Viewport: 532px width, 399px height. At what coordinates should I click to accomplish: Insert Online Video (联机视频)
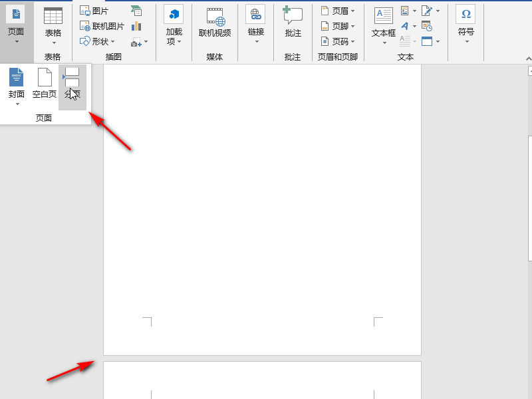click(215, 22)
